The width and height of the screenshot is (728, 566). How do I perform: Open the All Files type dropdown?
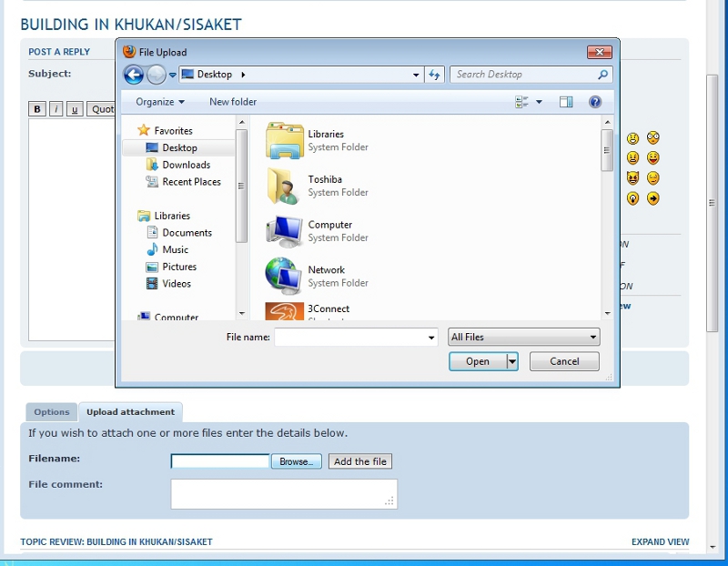pos(524,337)
